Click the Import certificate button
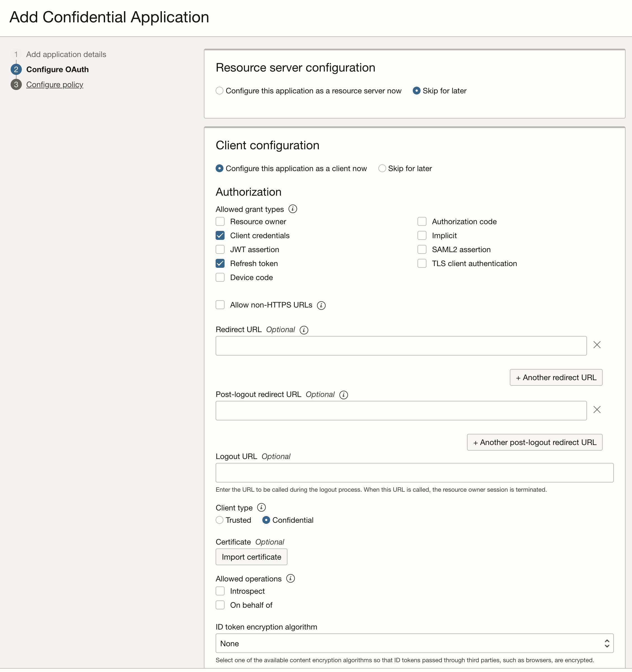This screenshot has width=632, height=672. point(251,557)
